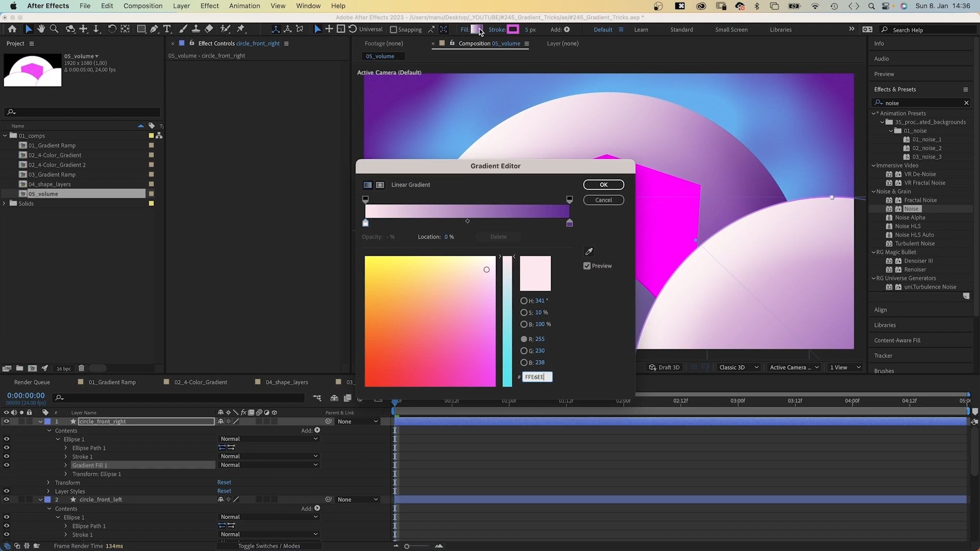Select the Rotation tool
The image size is (980, 551).
tap(112, 29)
